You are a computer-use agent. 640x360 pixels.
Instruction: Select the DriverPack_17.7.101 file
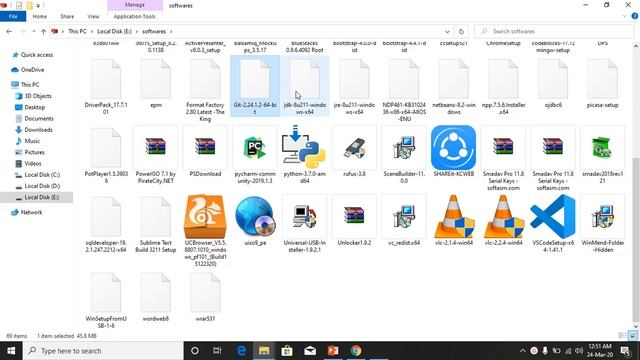[106, 86]
